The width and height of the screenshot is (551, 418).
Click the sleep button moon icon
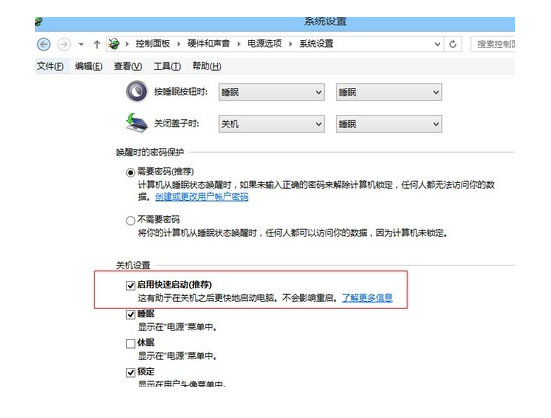137,91
